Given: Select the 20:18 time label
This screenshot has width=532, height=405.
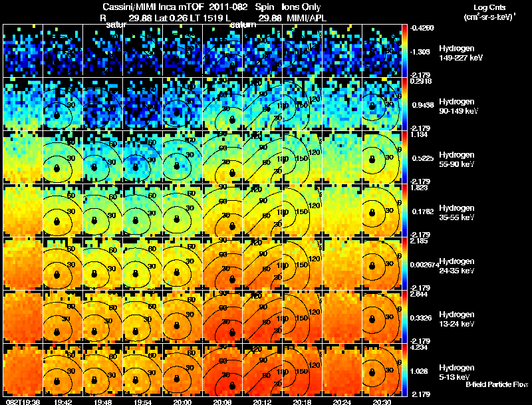Looking at the screenshot, I should click(x=303, y=402).
